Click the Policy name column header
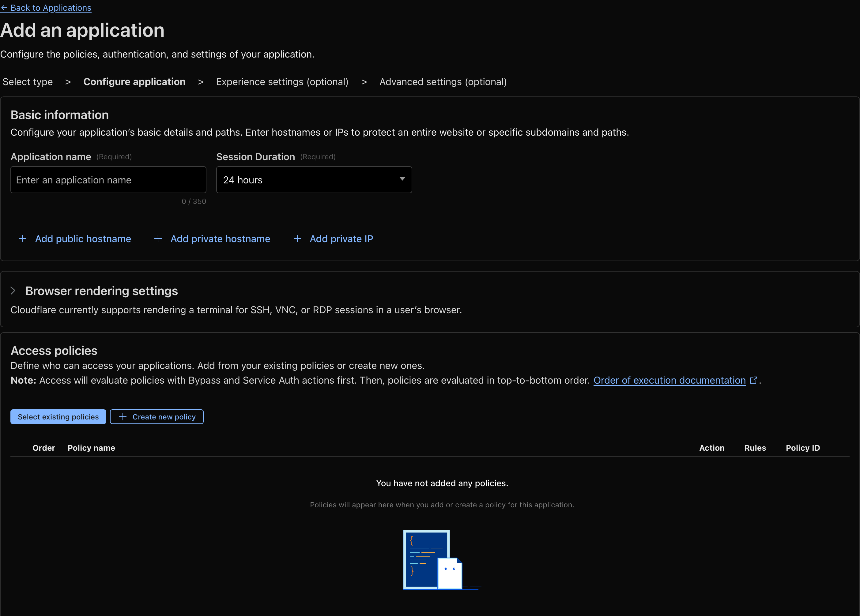Viewport: 860px width, 616px height. click(x=91, y=448)
